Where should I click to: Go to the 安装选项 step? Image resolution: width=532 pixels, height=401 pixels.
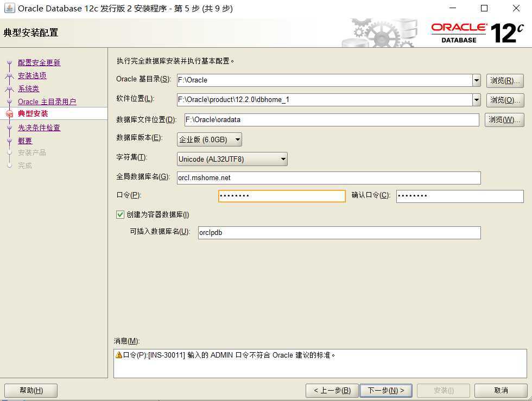click(32, 75)
